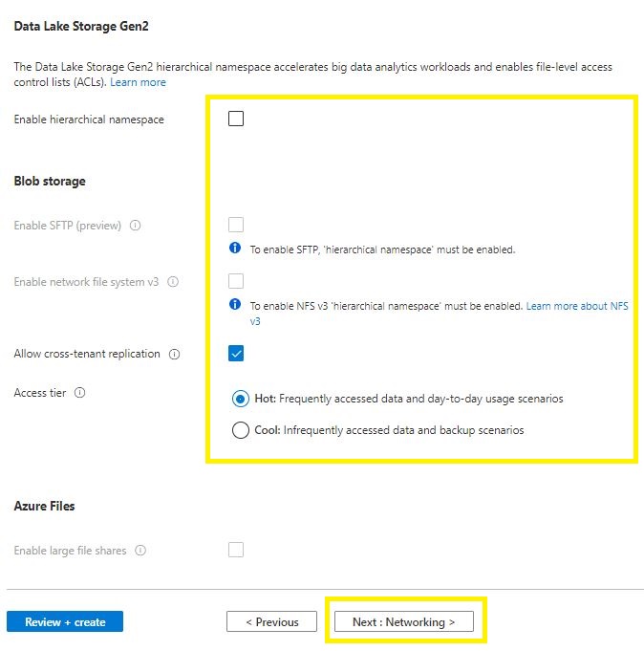The width and height of the screenshot is (644, 651).
Task: Enable the hierarchical namespace checkbox
Action: pyautogui.click(x=236, y=119)
